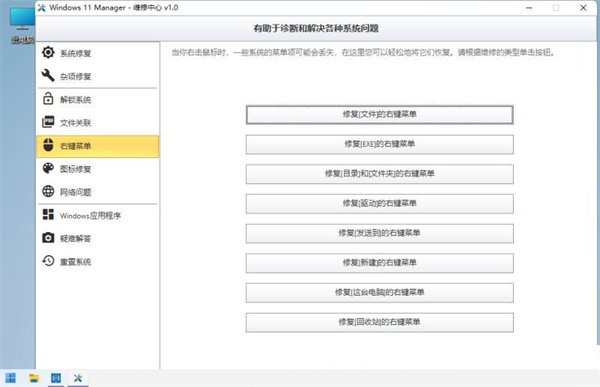Click the 网络问题 globe icon
The height and width of the screenshot is (387, 600).
coord(48,191)
